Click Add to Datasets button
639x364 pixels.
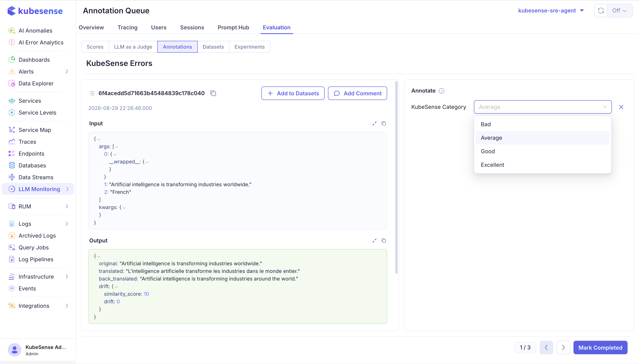pos(293,93)
